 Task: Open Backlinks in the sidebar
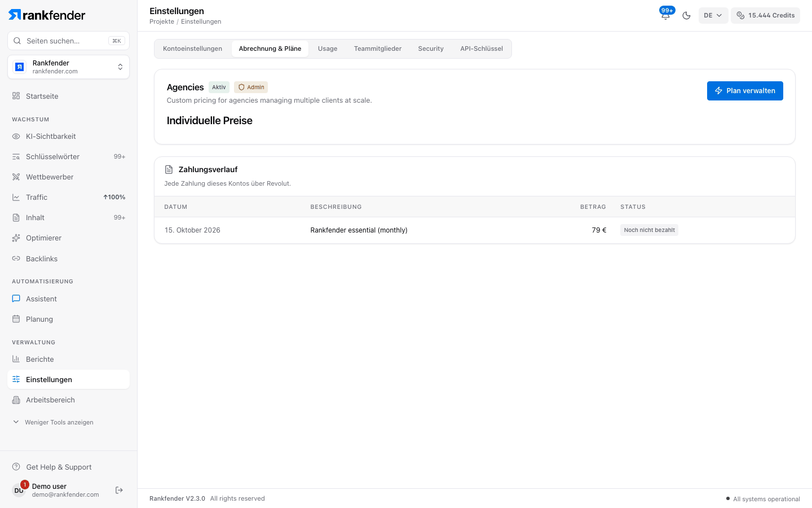tap(68, 259)
